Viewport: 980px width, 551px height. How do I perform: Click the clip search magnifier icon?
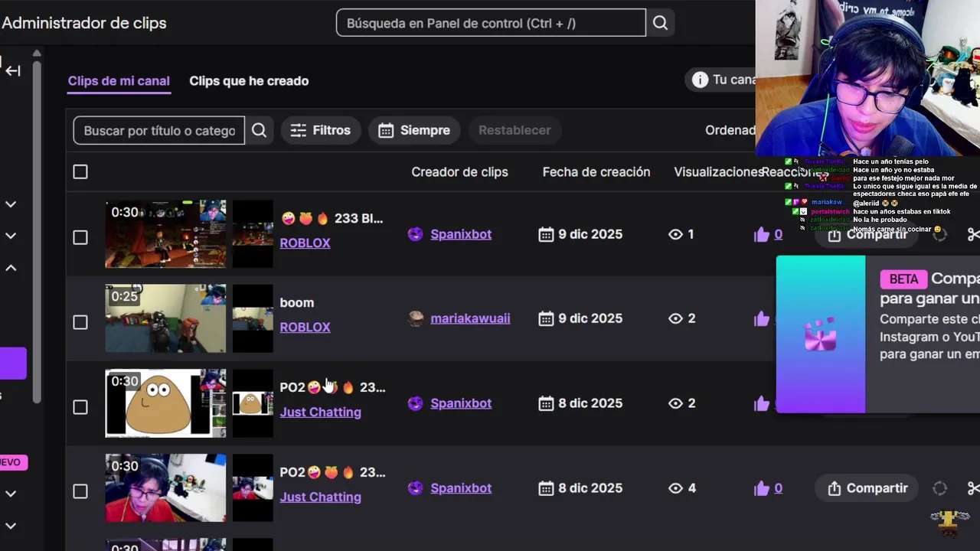259,130
